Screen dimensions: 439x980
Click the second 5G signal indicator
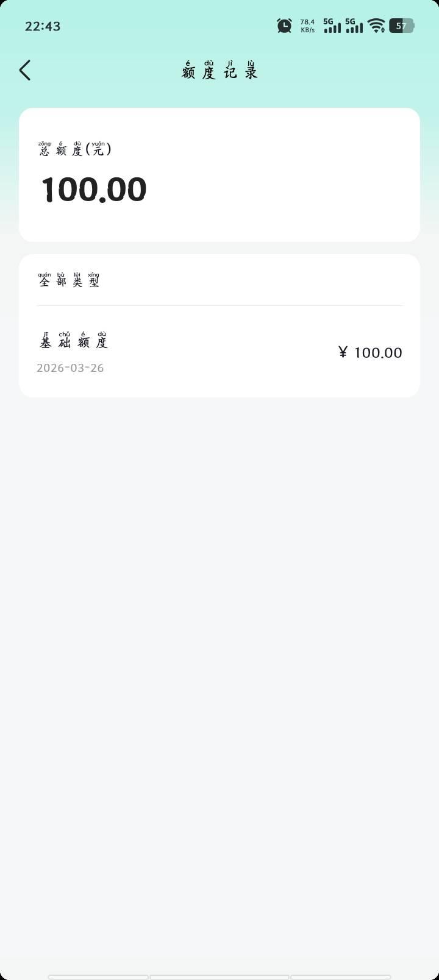[x=354, y=26]
